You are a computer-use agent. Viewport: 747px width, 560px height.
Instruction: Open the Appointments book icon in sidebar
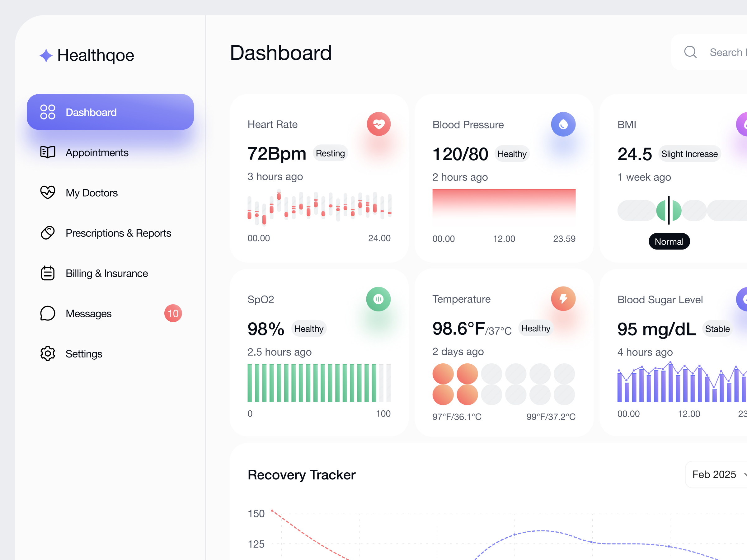(48, 152)
